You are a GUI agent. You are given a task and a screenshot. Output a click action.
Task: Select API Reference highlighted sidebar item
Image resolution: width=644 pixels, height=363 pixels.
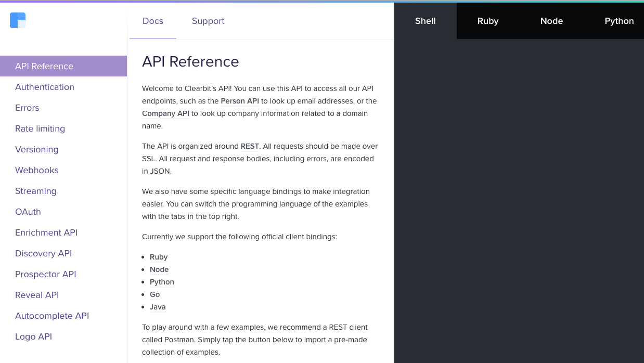(x=44, y=66)
